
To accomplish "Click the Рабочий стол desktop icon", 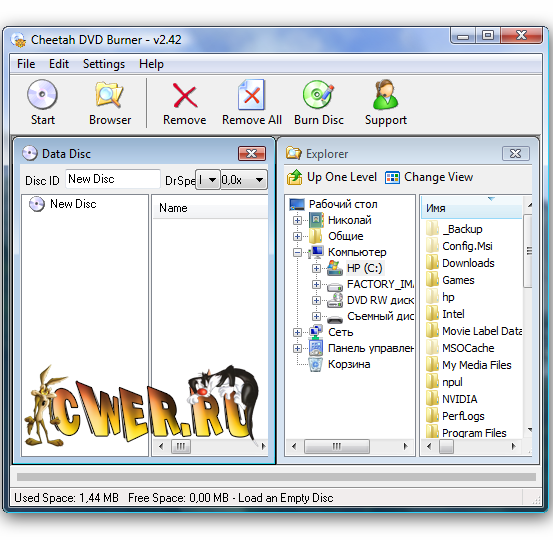I will pos(297,204).
